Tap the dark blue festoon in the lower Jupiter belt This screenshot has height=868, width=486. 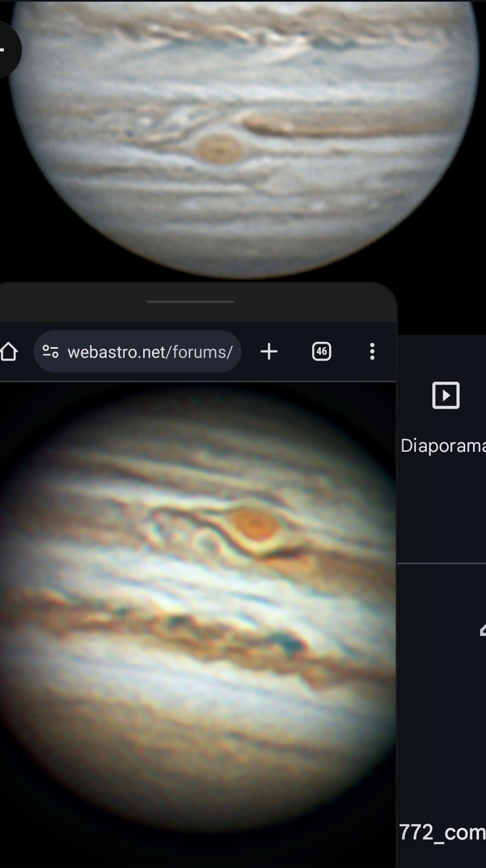point(289,643)
